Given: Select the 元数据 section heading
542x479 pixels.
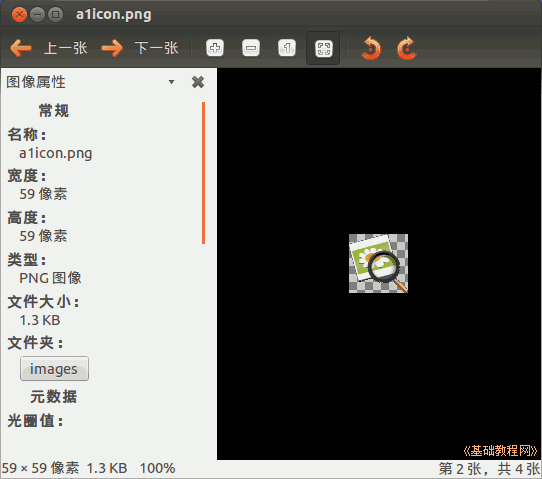Looking at the screenshot, I should click(54, 396).
